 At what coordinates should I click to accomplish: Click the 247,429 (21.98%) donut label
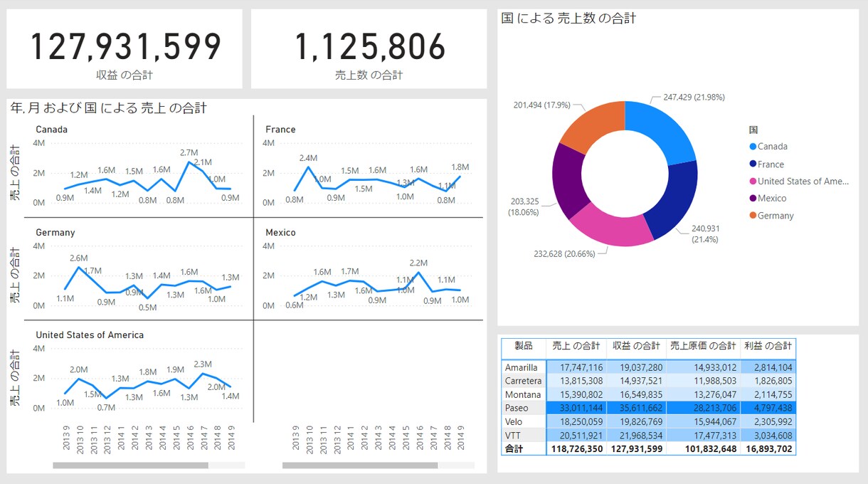(694, 97)
